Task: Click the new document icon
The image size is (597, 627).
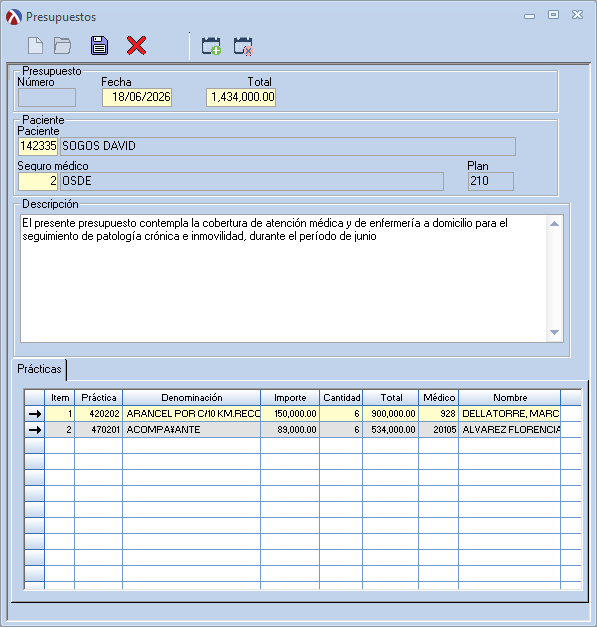Action: tap(36, 46)
